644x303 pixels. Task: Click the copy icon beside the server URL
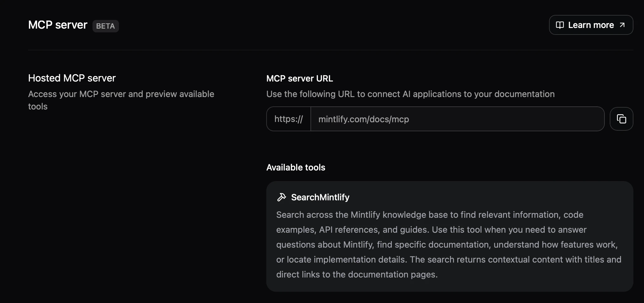622,119
